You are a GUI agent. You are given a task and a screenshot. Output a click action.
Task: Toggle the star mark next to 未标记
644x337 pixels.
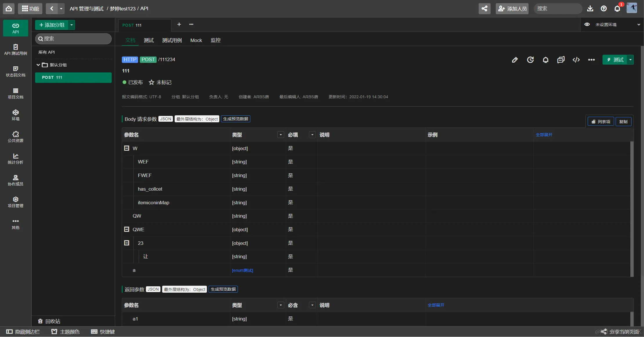click(151, 83)
